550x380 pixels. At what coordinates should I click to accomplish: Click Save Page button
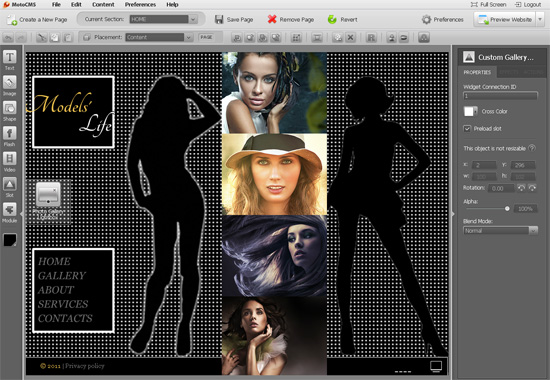point(234,19)
